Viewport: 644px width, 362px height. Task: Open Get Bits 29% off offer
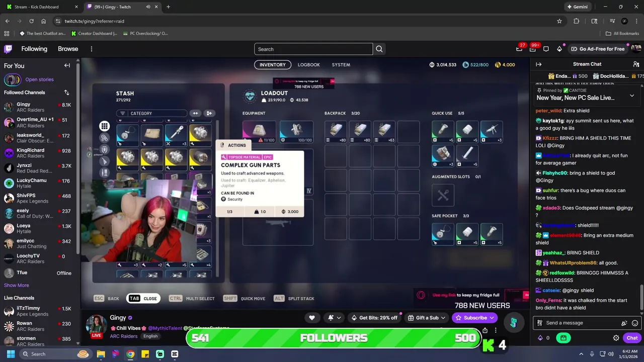point(374,318)
